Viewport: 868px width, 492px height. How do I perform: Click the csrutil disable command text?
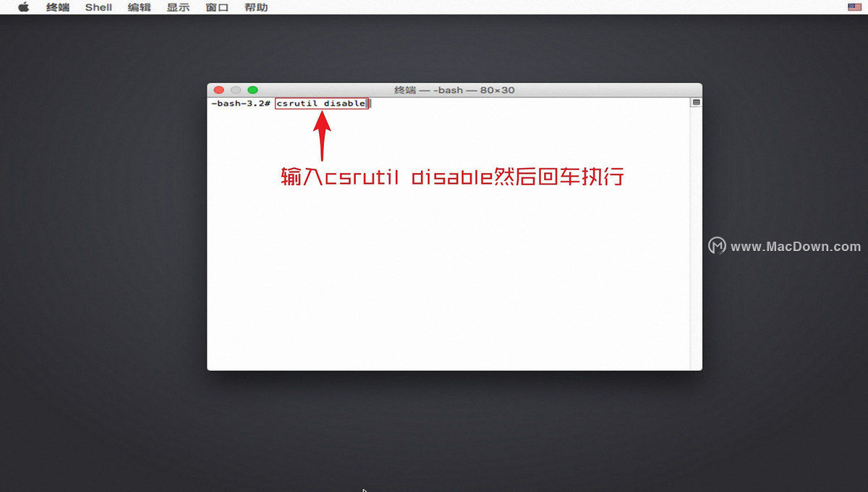pos(321,103)
